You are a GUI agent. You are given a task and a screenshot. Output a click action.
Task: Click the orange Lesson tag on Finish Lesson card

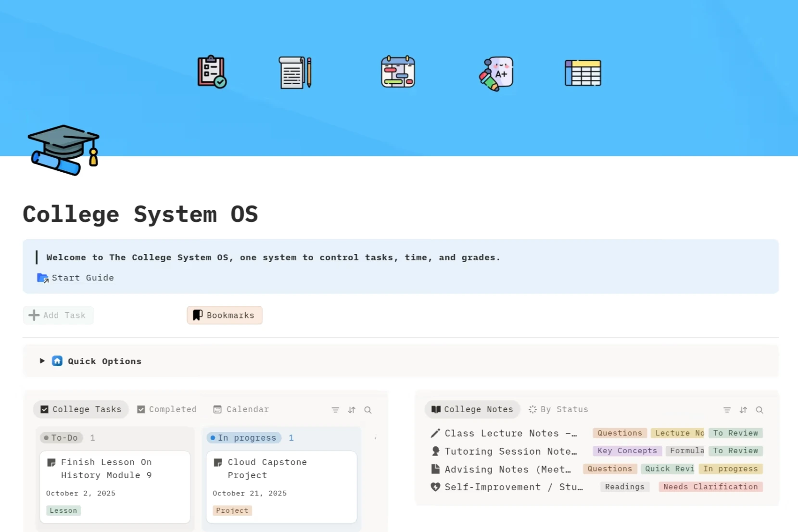[x=63, y=510]
